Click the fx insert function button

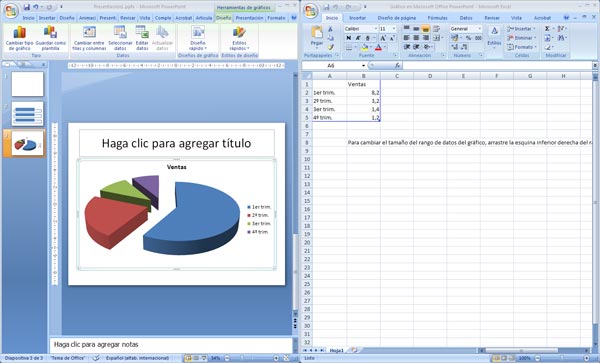(397, 65)
